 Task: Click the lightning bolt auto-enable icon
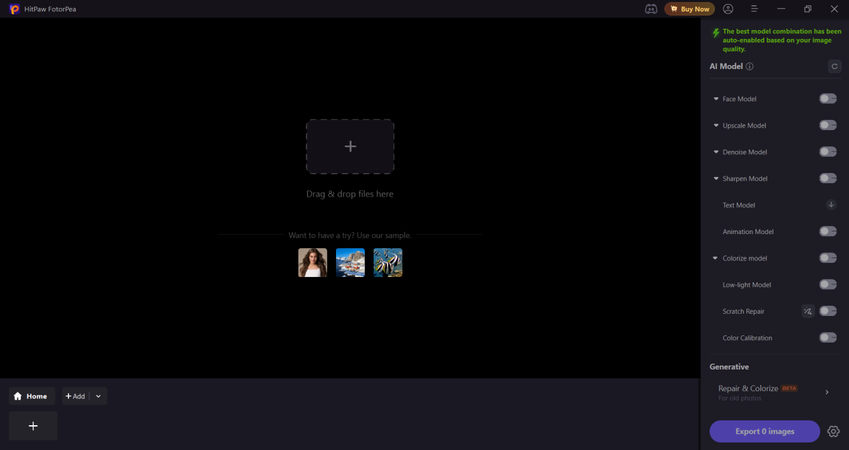tap(716, 33)
